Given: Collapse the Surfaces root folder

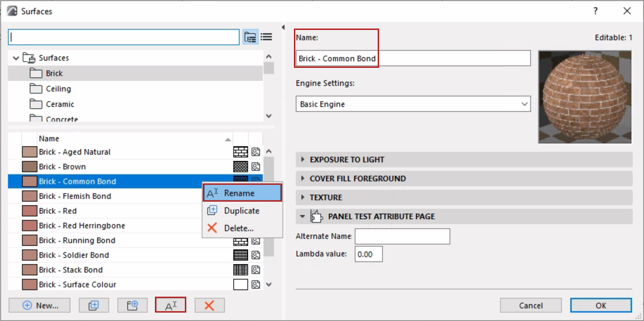Looking at the screenshot, I should [x=16, y=58].
